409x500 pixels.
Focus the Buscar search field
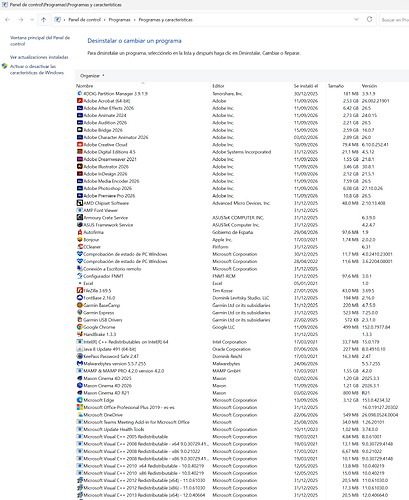(395, 20)
